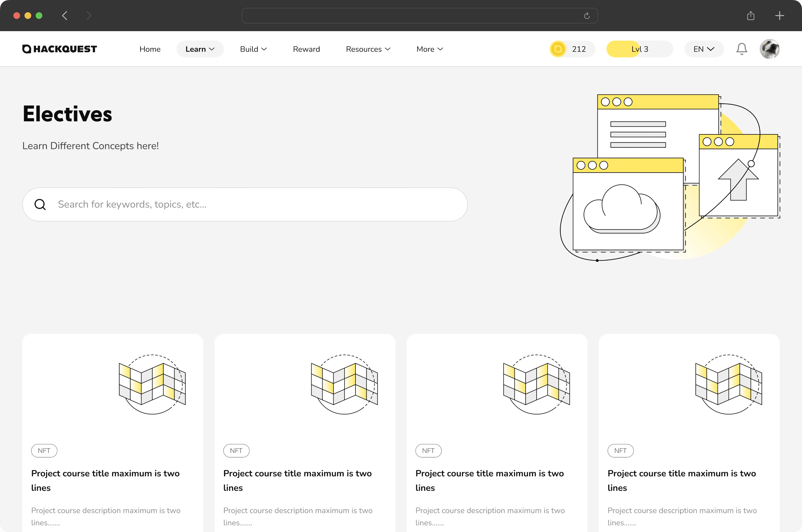Click the second course card's description text
The height and width of the screenshot is (532, 802).
(x=298, y=516)
